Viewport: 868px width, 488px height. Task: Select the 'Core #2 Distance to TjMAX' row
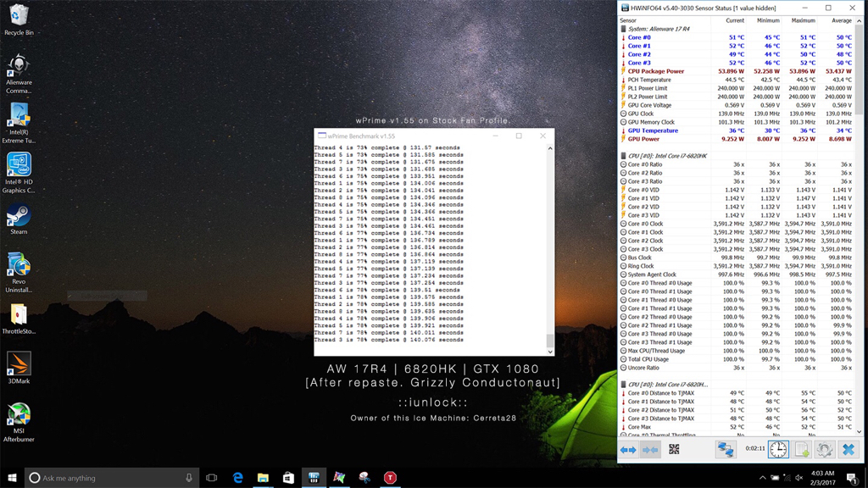coord(737,410)
